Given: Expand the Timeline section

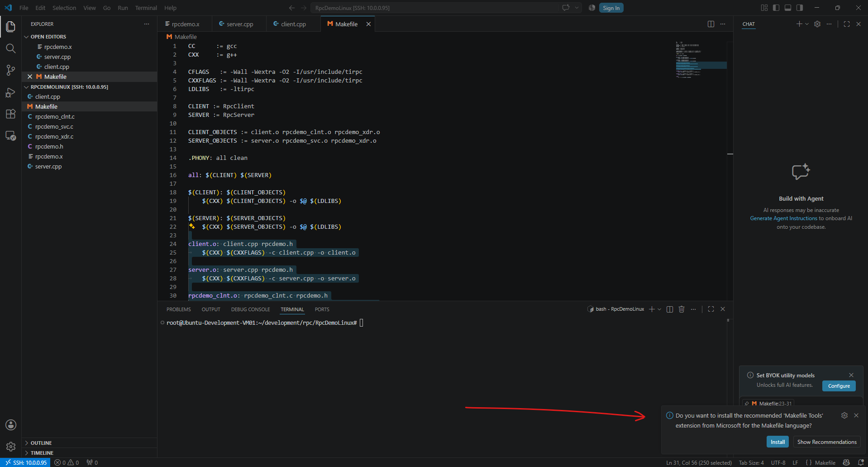Looking at the screenshot, I should [90, 453].
